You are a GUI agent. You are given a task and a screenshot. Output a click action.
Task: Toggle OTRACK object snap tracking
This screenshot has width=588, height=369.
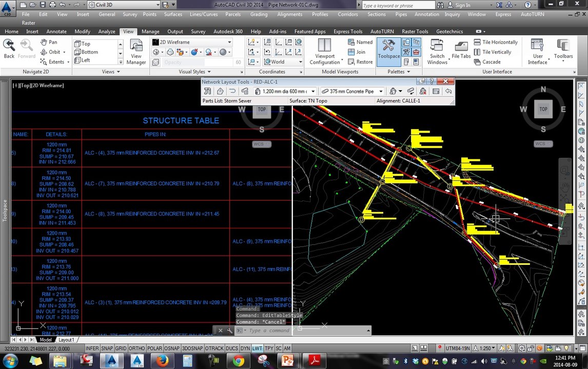click(214, 348)
